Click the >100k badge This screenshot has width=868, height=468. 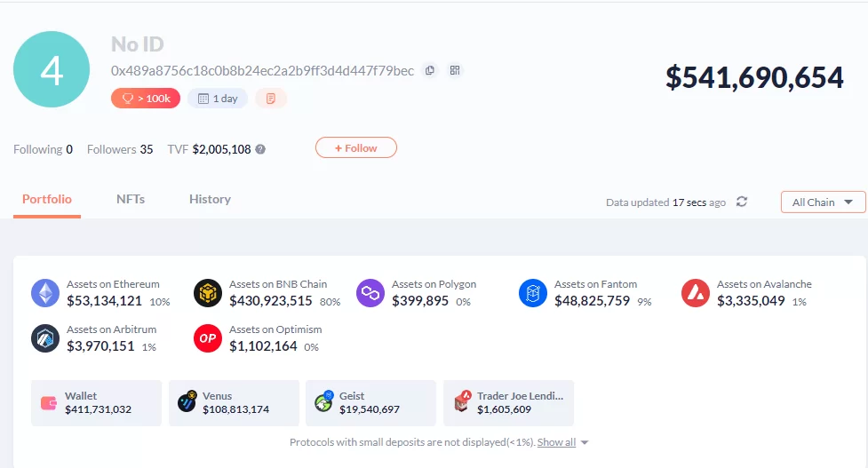click(x=146, y=99)
